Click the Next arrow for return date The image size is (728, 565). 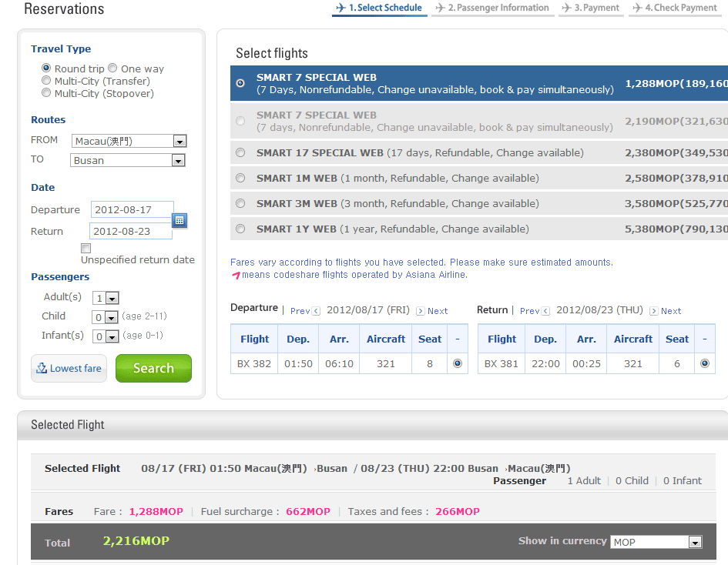tap(653, 311)
